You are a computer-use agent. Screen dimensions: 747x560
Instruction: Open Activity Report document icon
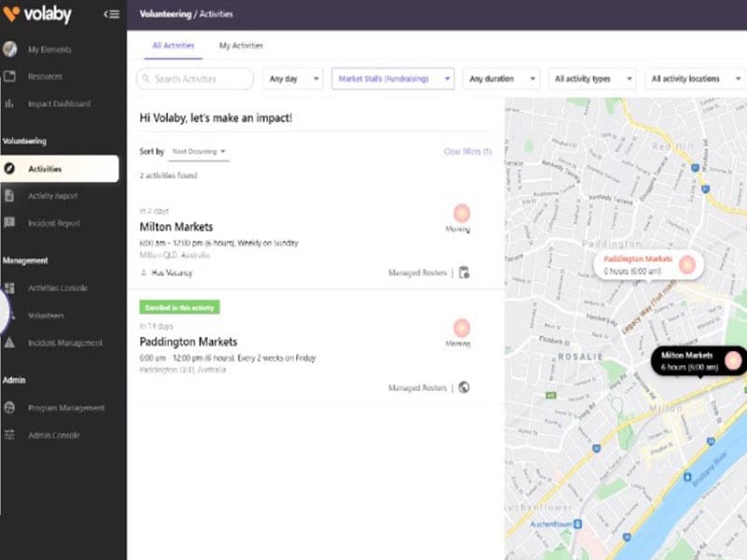point(9,195)
